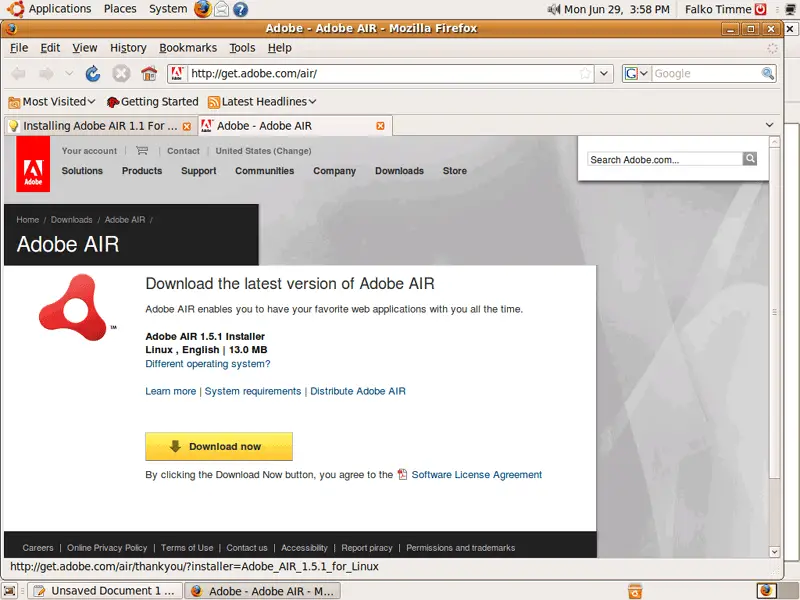Go to the Firefox home page icon
This screenshot has width=800, height=600.
coord(149,74)
